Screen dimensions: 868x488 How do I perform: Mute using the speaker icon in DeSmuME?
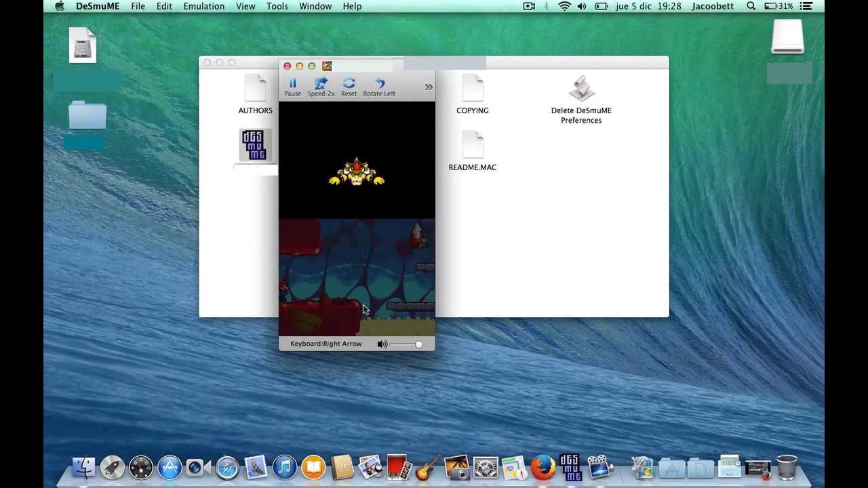tap(382, 344)
